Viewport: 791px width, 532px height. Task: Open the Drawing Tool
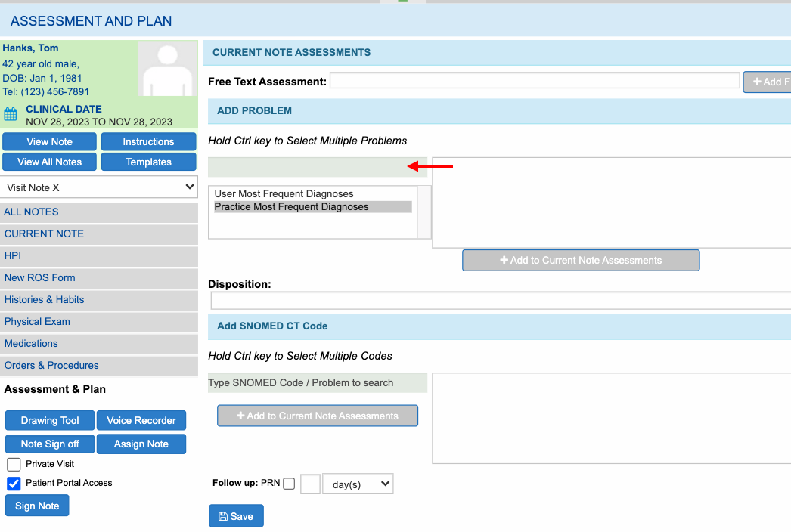(50, 421)
